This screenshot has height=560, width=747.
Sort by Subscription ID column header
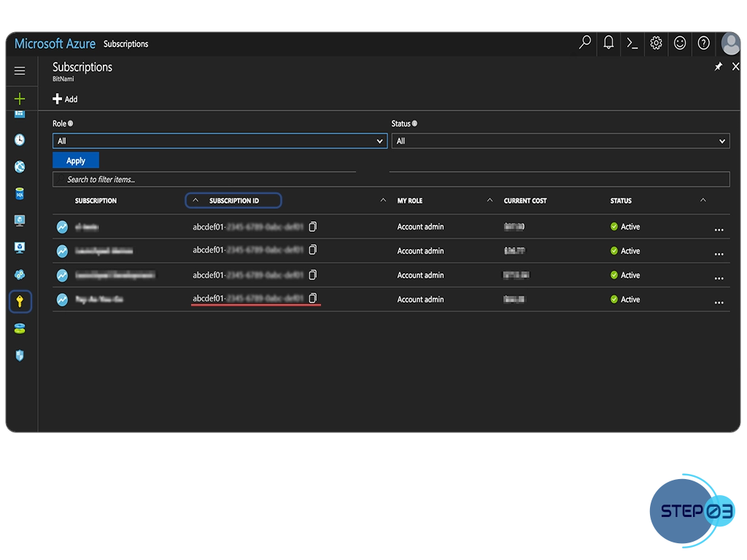tap(233, 201)
